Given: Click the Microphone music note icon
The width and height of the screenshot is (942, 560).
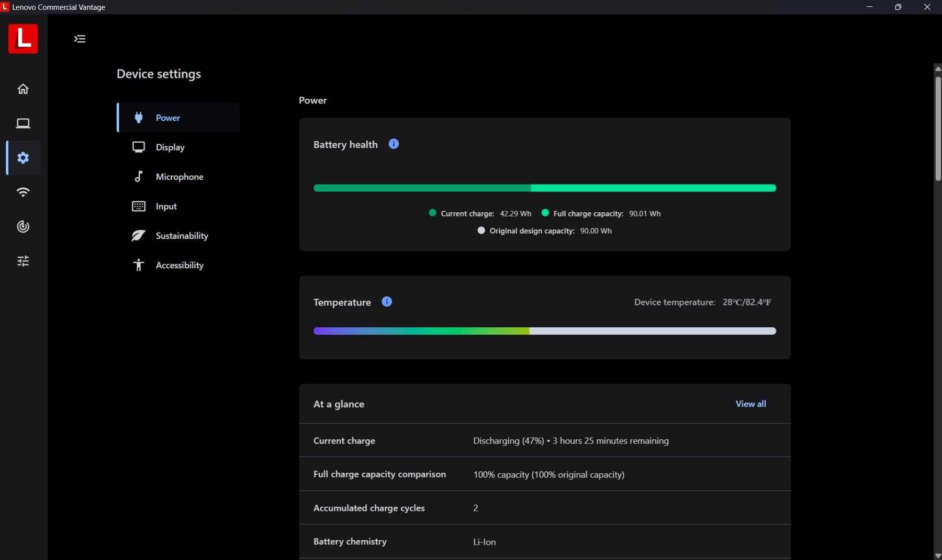Looking at the screenshot, I should [139, 177].
